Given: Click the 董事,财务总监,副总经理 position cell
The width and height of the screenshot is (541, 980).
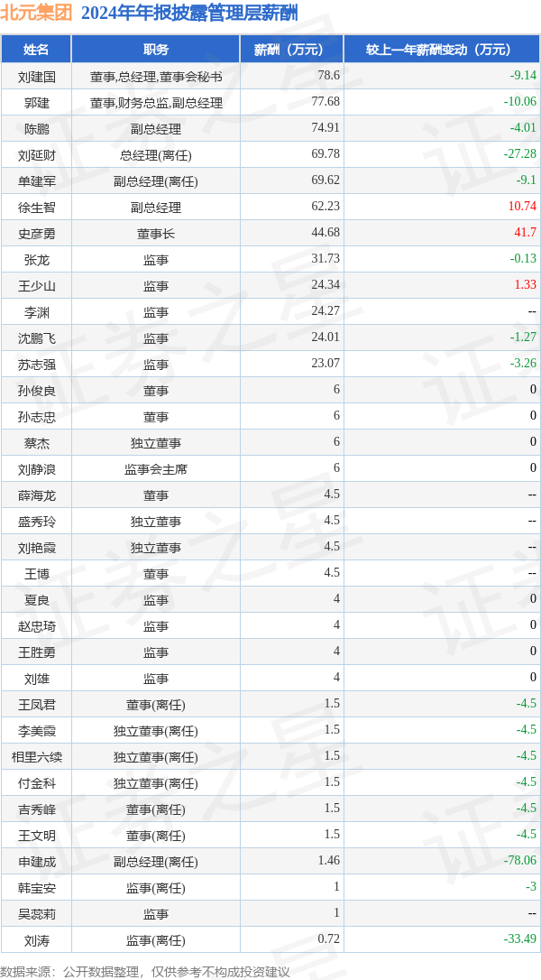Looking at the screenshot, I should pos(156,103).
